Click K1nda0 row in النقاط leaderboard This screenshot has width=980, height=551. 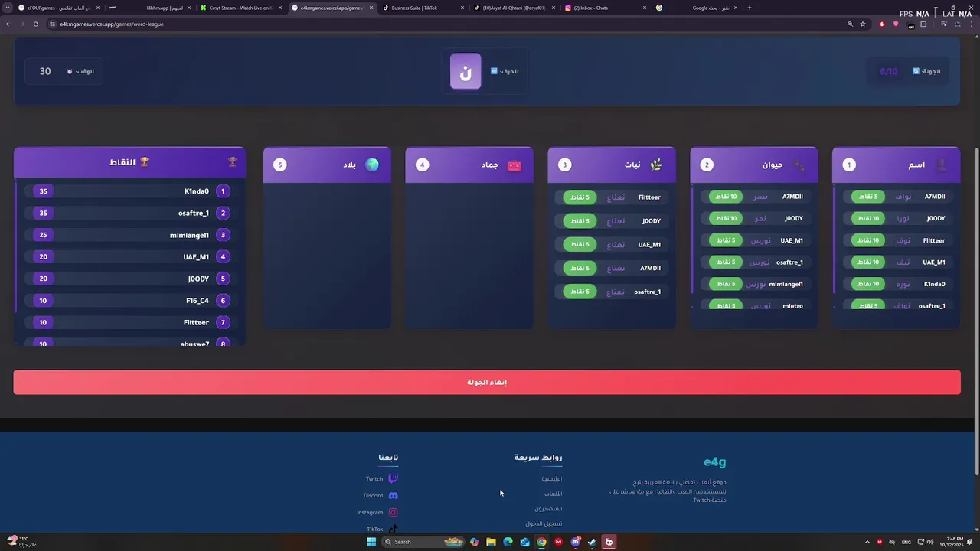pyautogui.click(x=127, y=191)
